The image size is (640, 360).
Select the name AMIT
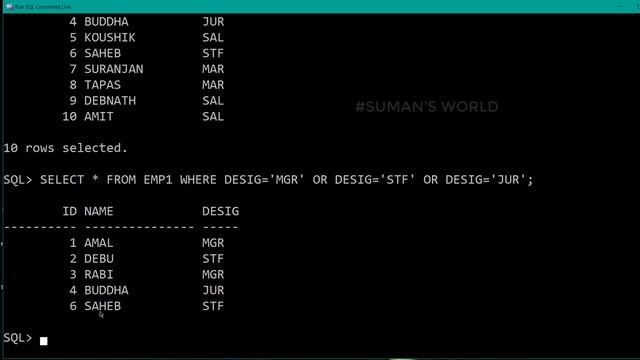[x=99, y=117]
